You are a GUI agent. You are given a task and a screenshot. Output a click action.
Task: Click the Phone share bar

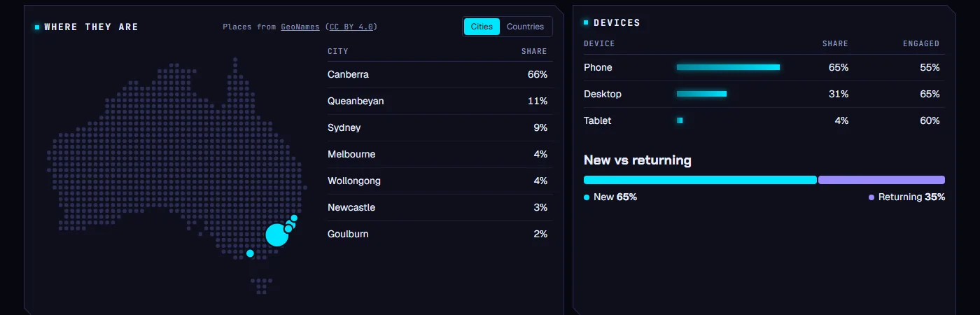728,67
